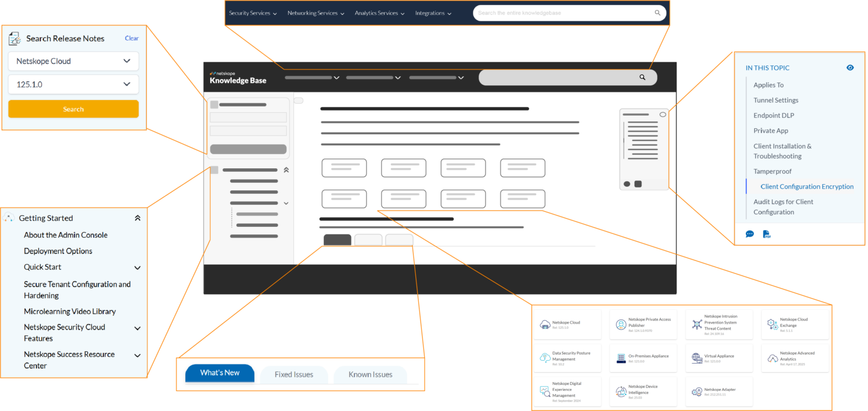Image resolution: width=868 pixels, height=411 pixels.
Task: Open the Networking Services menu
Action: [315, 12]
